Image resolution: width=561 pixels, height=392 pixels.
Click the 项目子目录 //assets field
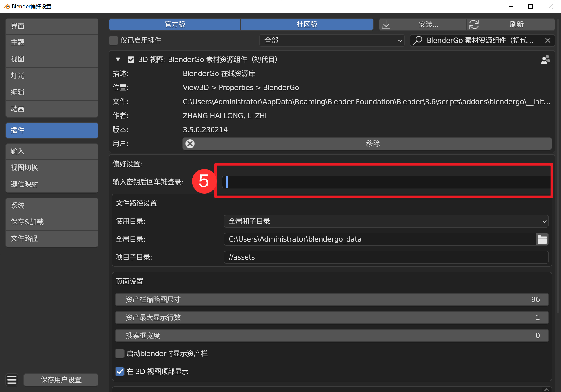tap(386, 257)
